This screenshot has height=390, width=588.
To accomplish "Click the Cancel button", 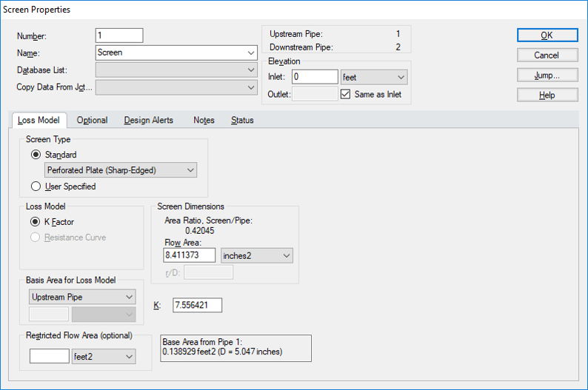I will pos(547,56).
